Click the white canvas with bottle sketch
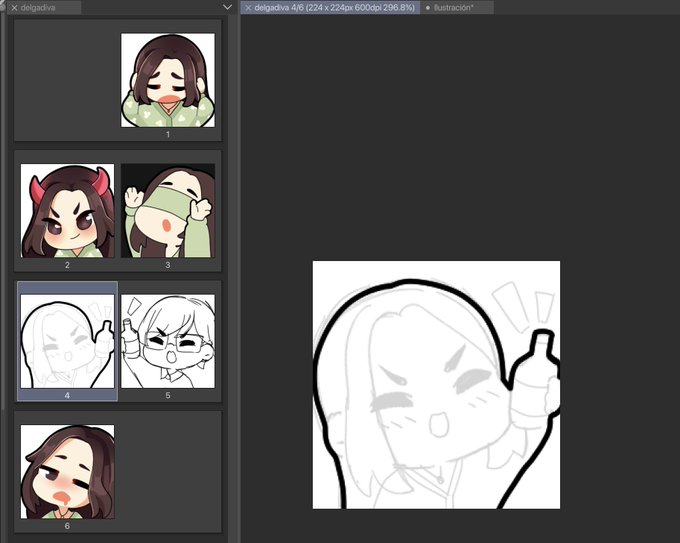The height and width of the screenshot is (543, 680). [x=436, y=385]
